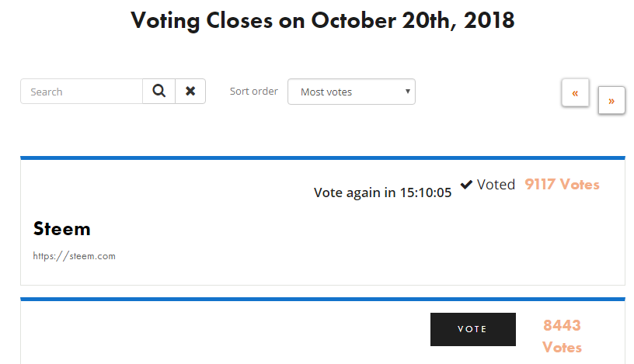Open the Steem entry title
Viewport: 634px width, 364px height.
62,229
